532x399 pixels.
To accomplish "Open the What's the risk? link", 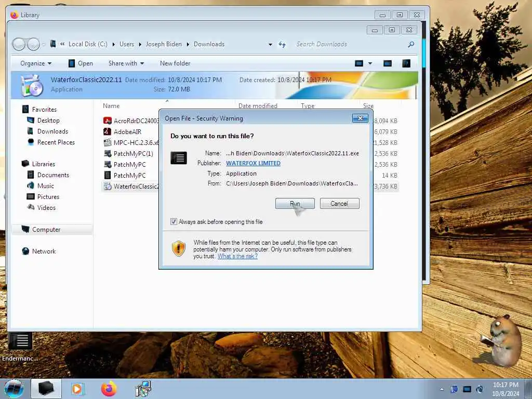I will (x=237, y=256).
